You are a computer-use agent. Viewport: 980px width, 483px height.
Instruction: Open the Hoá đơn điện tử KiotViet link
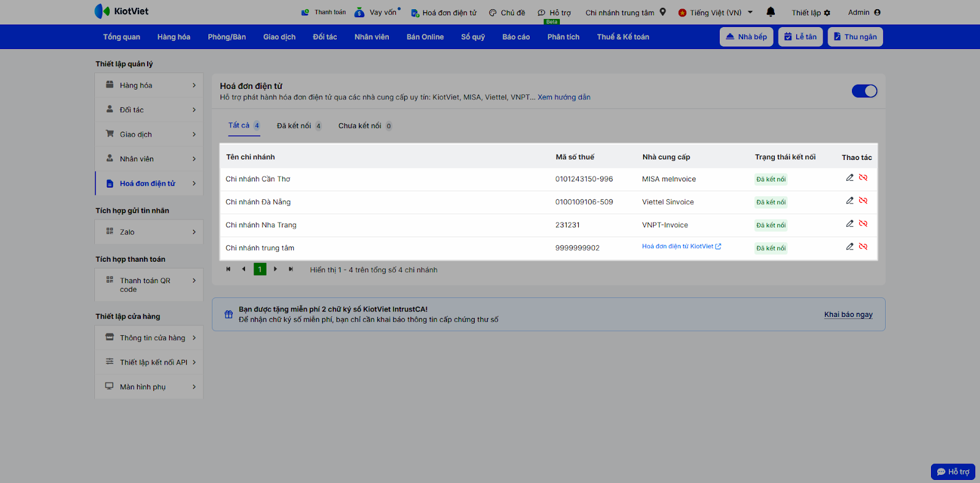tap(682, 246)
